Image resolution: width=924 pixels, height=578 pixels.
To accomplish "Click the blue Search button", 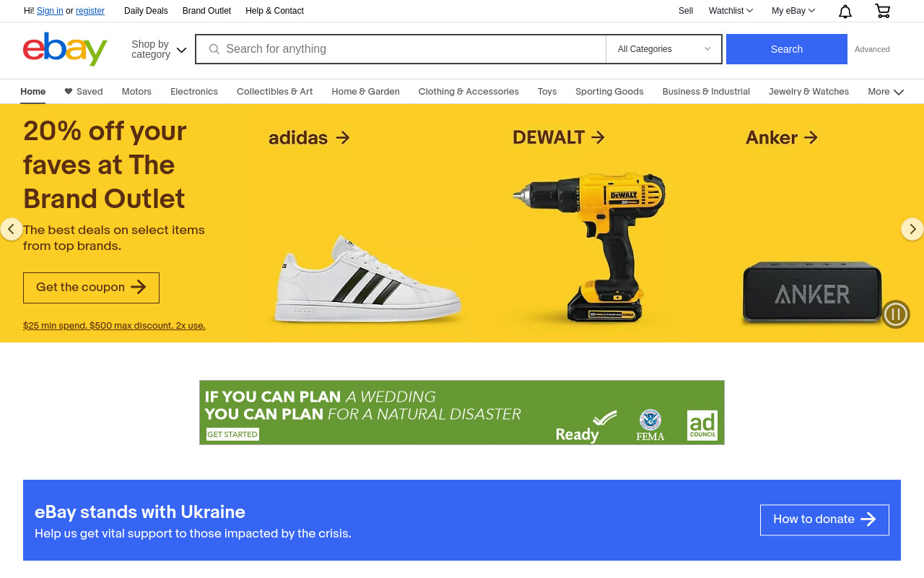I will (x=787, y=49).
